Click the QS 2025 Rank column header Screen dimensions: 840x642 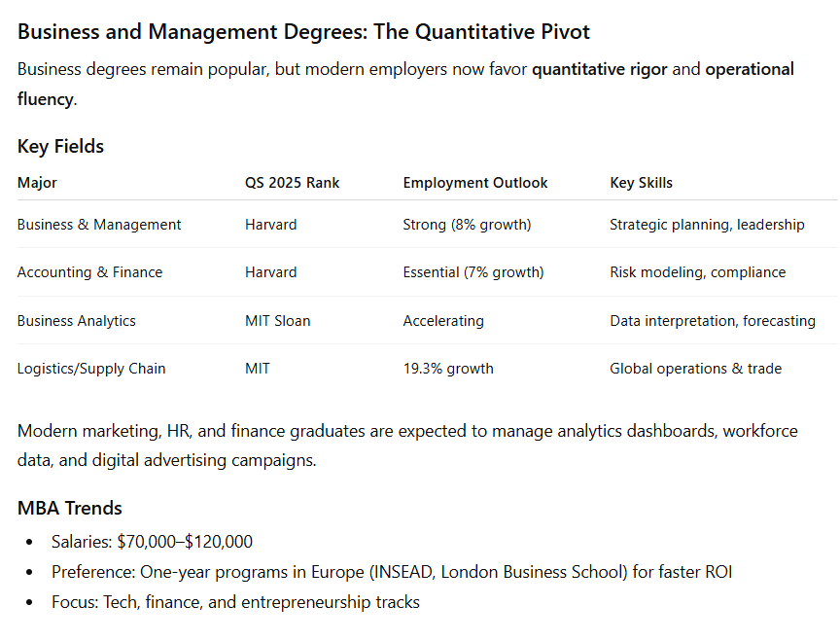[292, 182]
